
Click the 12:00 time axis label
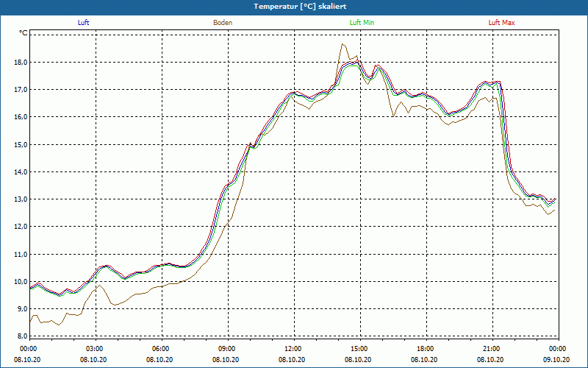coord(293,349)
